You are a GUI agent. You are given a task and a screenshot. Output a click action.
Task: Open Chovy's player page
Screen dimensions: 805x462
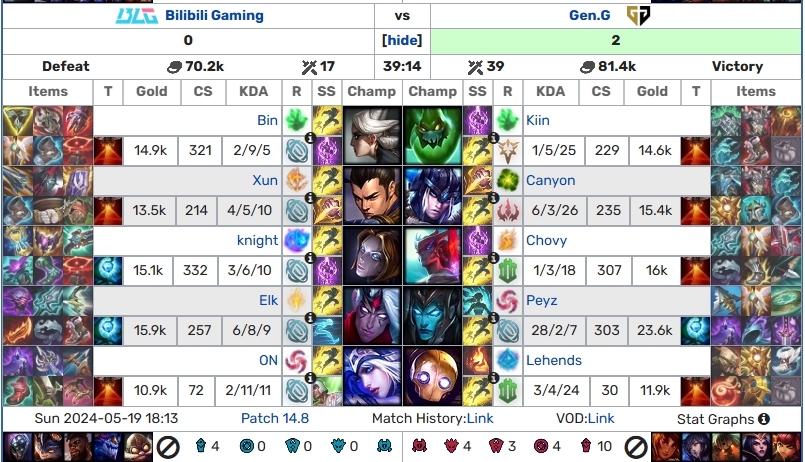pyautogui.click(x=546, y=240)
